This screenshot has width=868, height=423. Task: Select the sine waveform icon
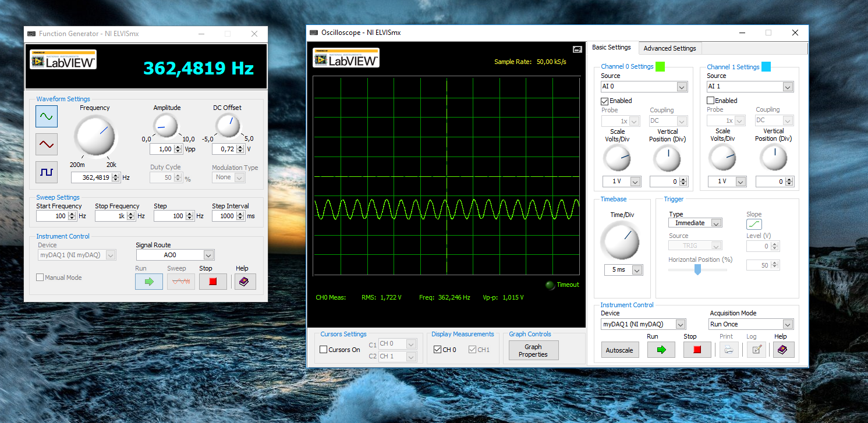pyautogui.click(x=46, y=116)
